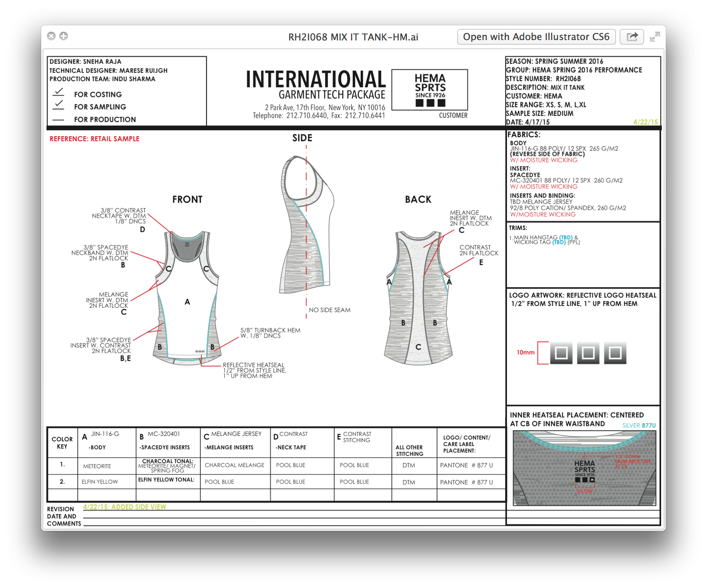Viewport: 707px width, 588px height.
Task: Click the "4/22/15: ADDED SIDE VIEW" revision note
Action: pyautogui.click(x=125, y=507)
